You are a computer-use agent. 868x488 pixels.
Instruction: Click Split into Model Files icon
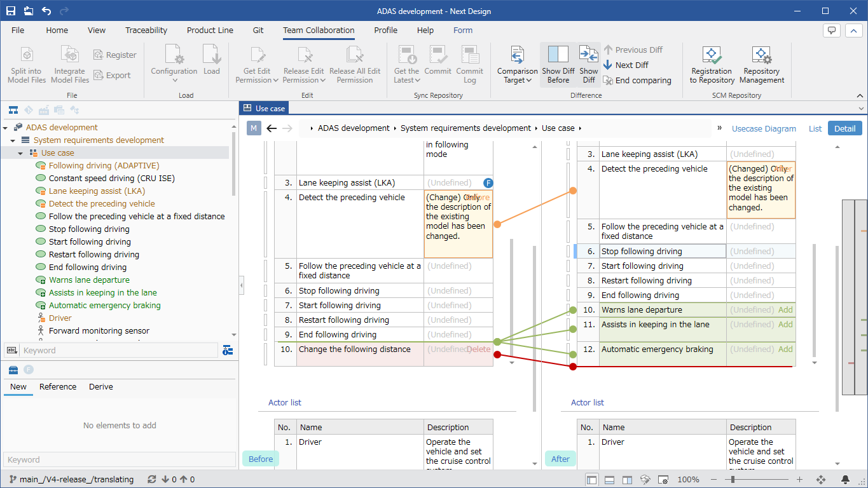tap(27, 54)
